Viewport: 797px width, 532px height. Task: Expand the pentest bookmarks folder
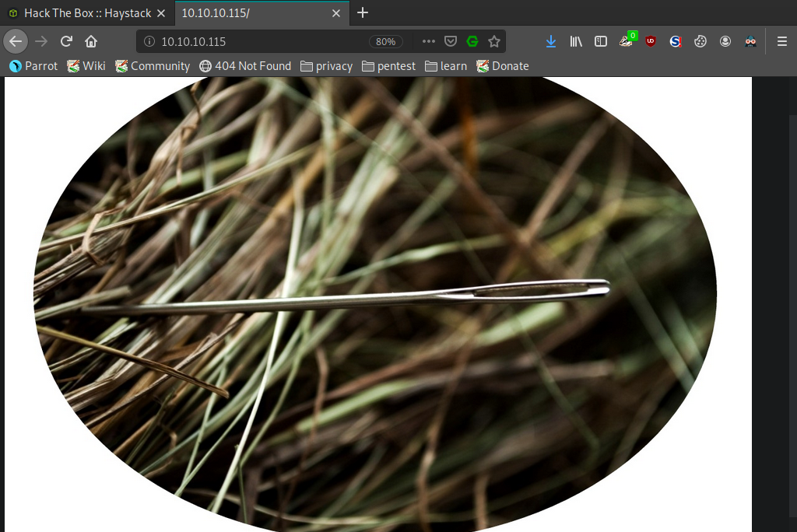click(389, 66)
